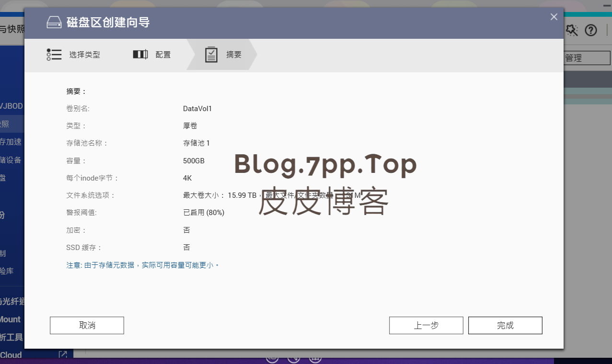This screenshot has height=364, width=612.
Task: Close the volume creation wizard dialog
Action: pyautogui.click(x=554, y=17)
